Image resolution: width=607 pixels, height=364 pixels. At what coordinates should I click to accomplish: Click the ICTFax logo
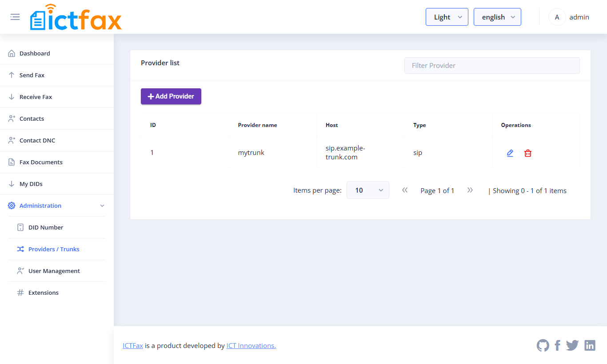tap(76, 17)
